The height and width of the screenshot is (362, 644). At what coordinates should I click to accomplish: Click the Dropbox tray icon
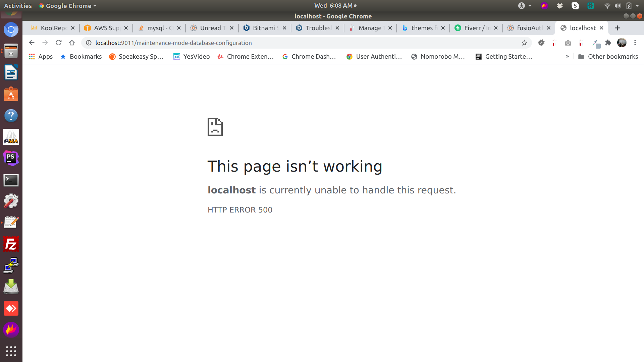[x=560, y=6]
